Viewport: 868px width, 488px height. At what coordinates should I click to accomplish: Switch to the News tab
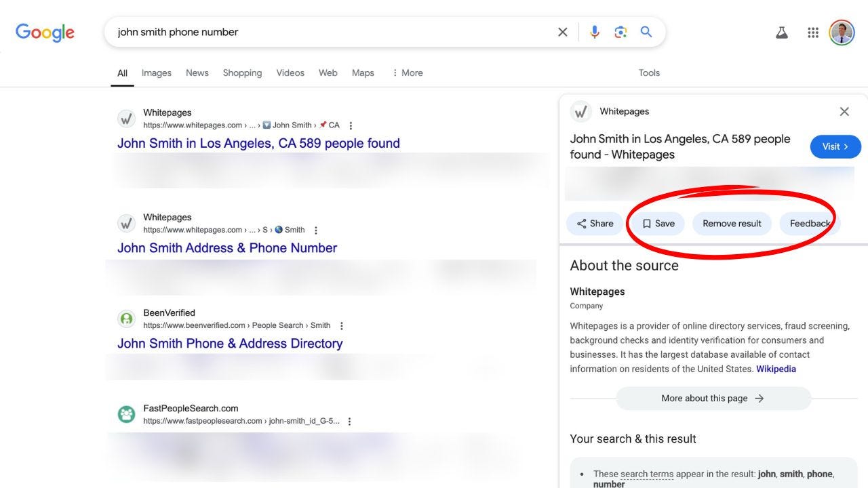(197, 73)
